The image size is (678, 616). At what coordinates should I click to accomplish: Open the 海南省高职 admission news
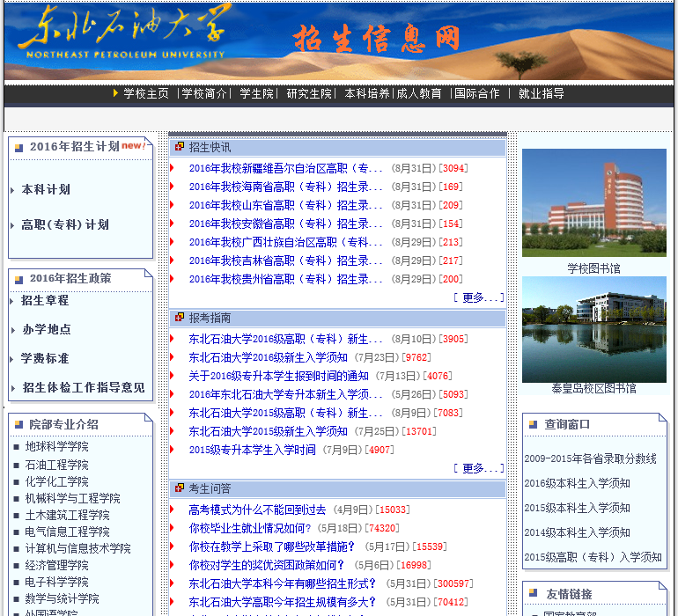[286, 187]
